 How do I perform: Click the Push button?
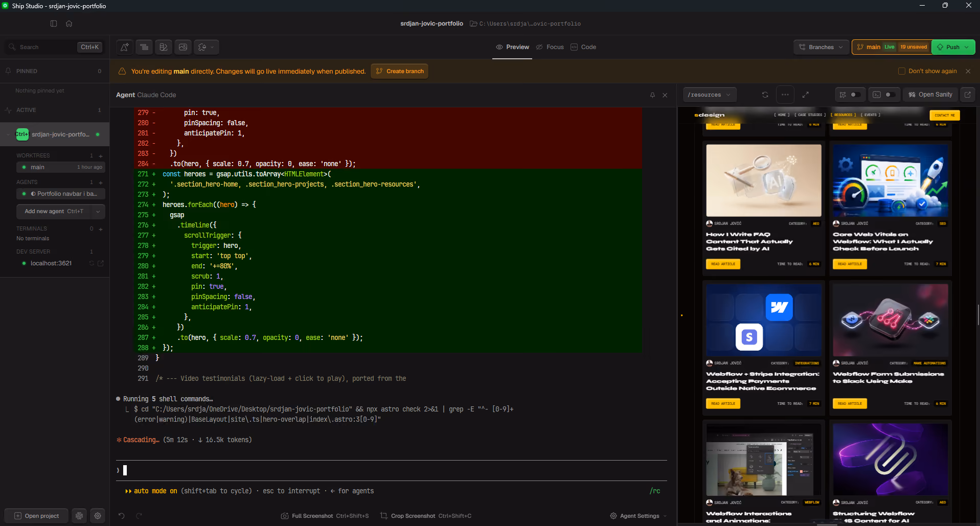[x=948, y=47]
